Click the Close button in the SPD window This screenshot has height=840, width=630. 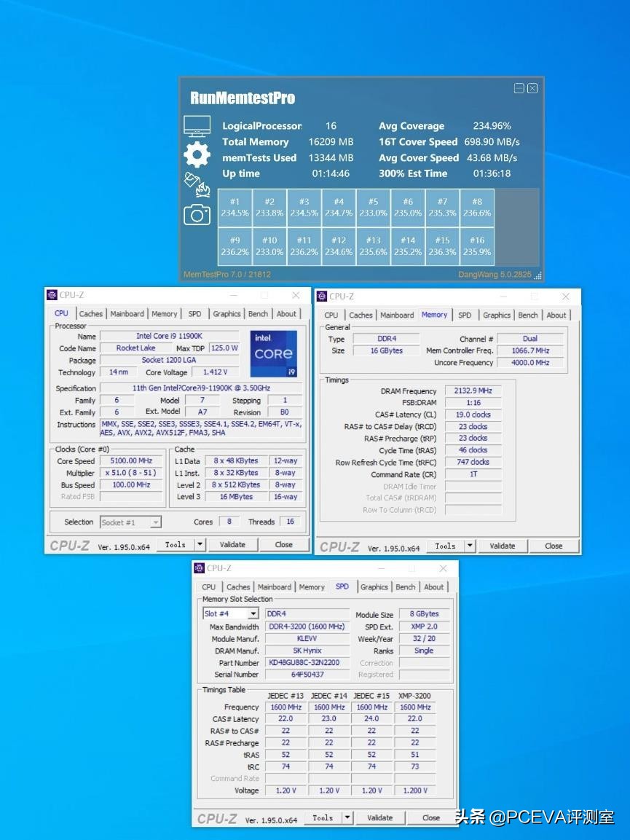(x=430, y=817)
